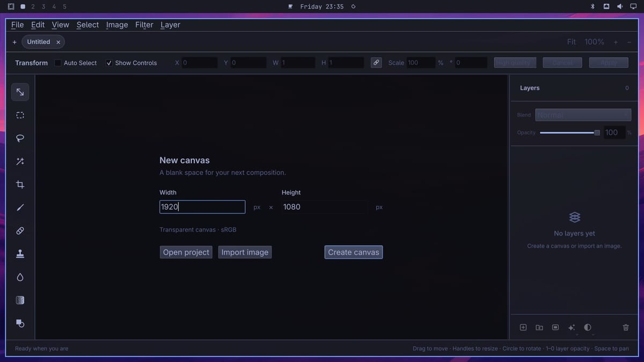Open the Blend mode Normal dropdown
Viewport: 644px width, 362px height.
click(x=583, y=115)
